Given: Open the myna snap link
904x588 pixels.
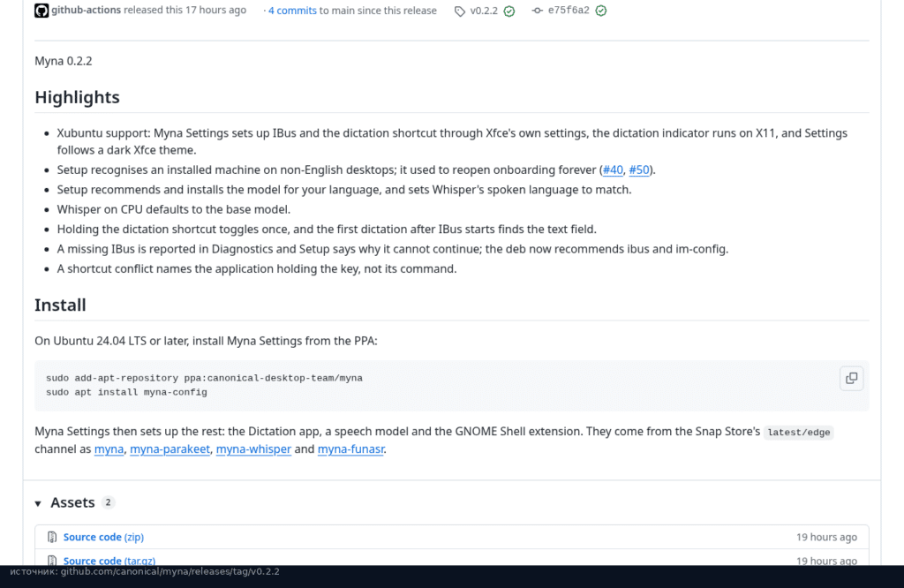Looking at the screenshot, I should coord(109,449).
